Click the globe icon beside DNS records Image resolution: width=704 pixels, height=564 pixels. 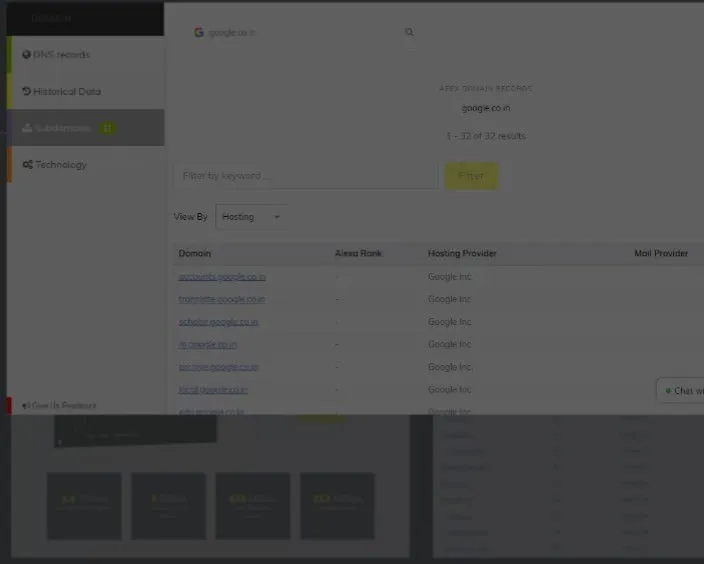(26, 54)
